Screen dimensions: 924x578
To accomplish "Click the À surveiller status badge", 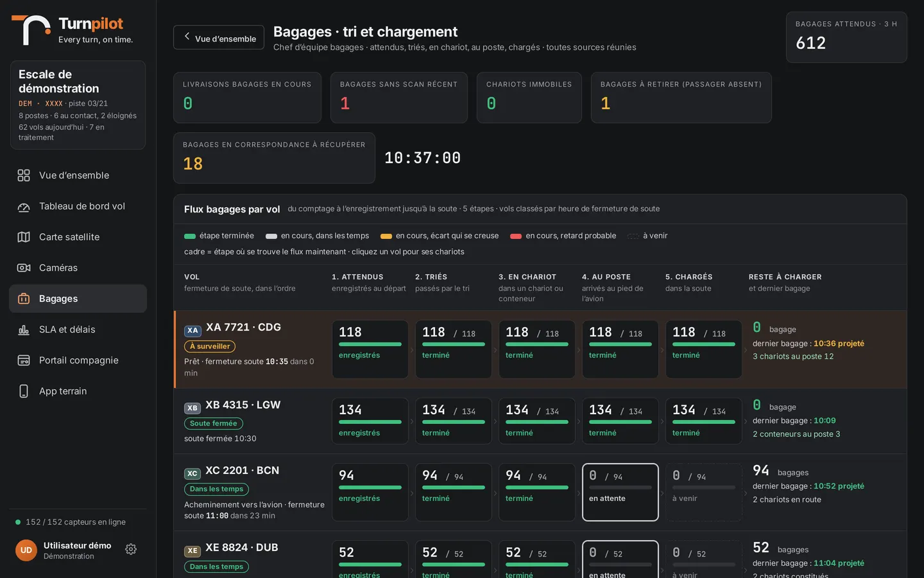I will 210,346.
